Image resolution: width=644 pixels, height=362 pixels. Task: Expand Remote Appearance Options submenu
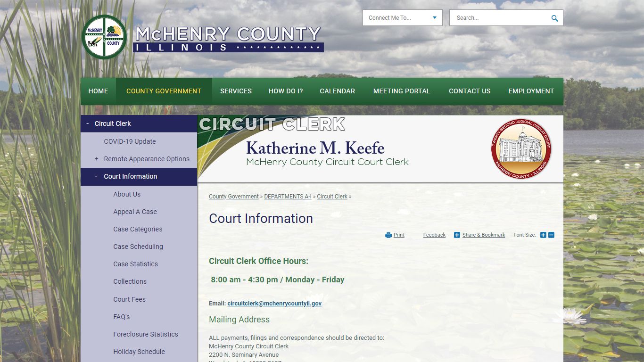(97, 159)
